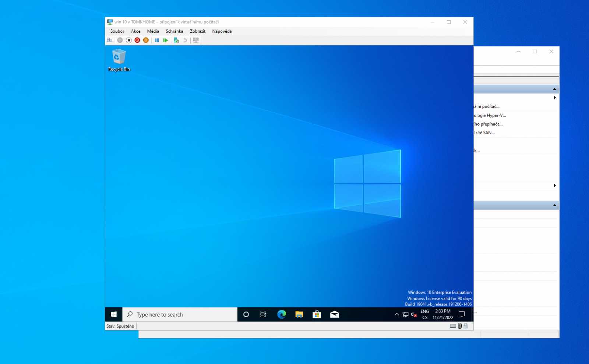
Task: Open the clock showing 2:33 PM
Action: 443,314
